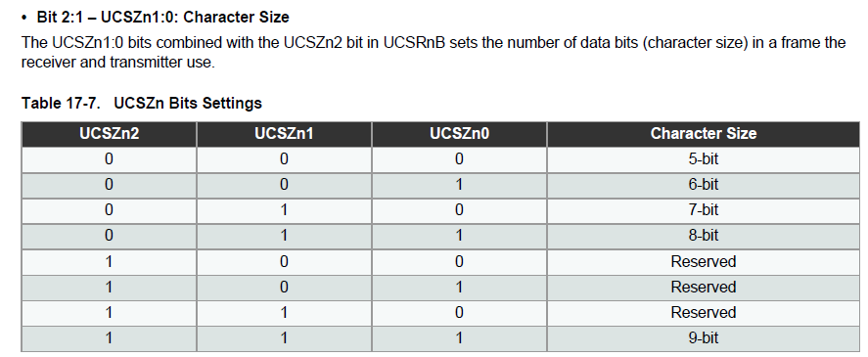Click UCSZn2 value in the 5-bit row
This screenshot has width=868, height=357.
109,159
